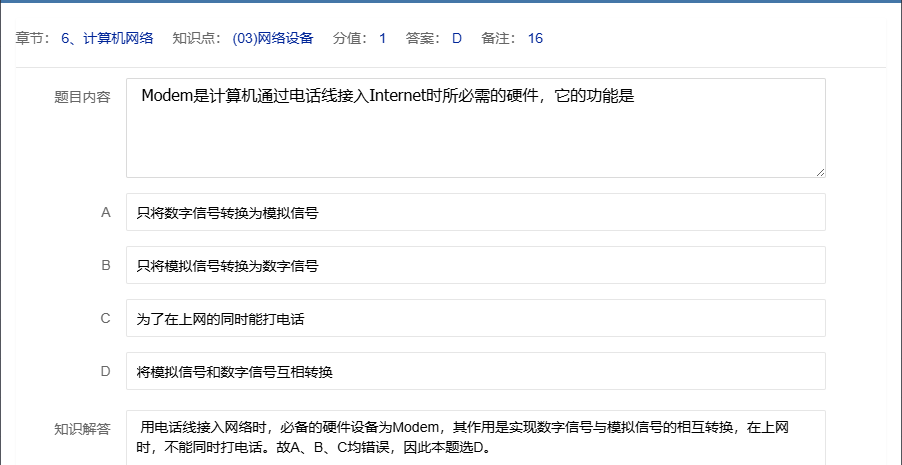The image size is (902, 465).
Task: Select the answer value D in header
Action: pyautogui.click(x=457, y=38)
